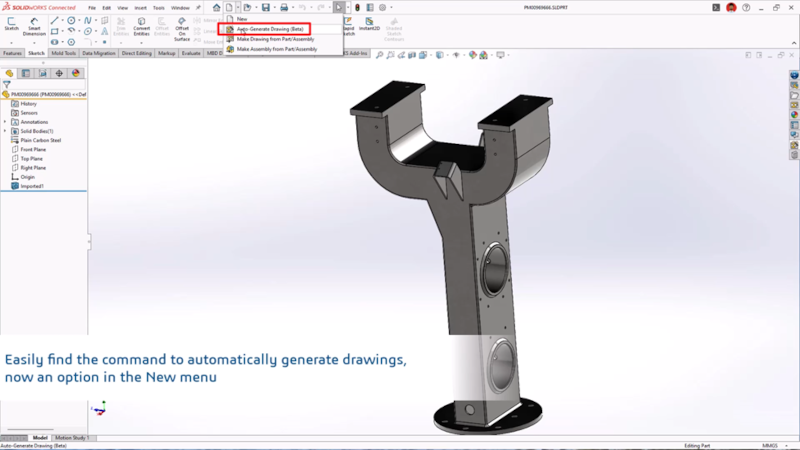Open the DisplayManager tab icon
Screen dimensions: 800x450
coord(76,73)
